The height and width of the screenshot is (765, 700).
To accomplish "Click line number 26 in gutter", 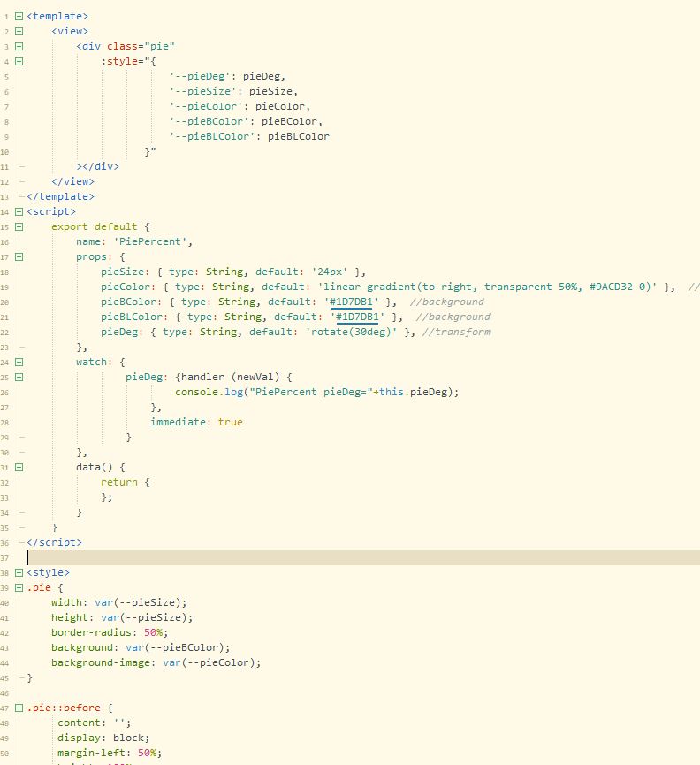I will click(5, 393).
